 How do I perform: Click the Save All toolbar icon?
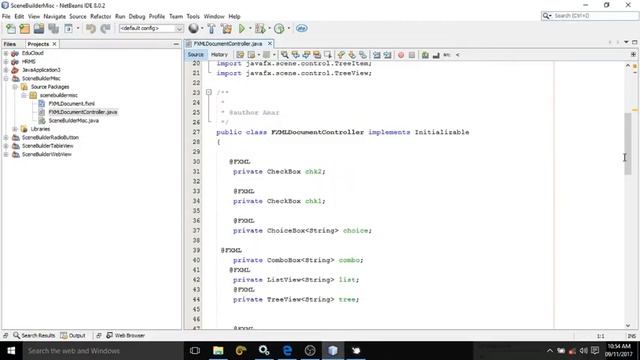53,29
